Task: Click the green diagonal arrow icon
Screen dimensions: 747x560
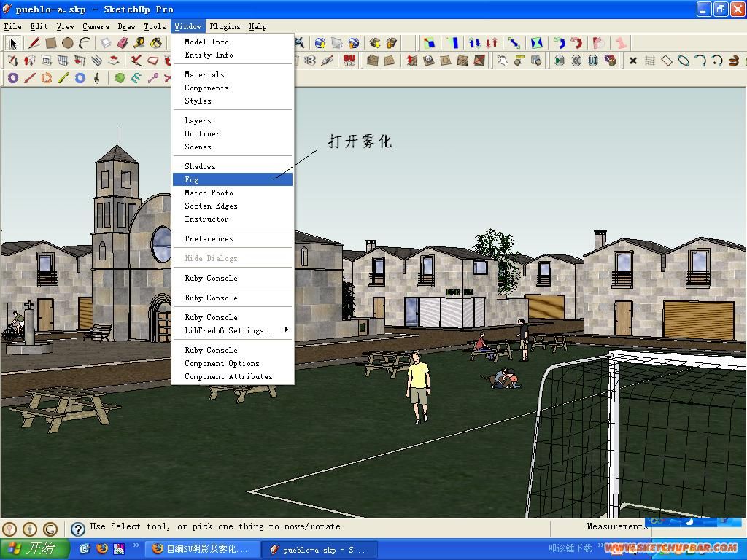Action: [63, 77]
